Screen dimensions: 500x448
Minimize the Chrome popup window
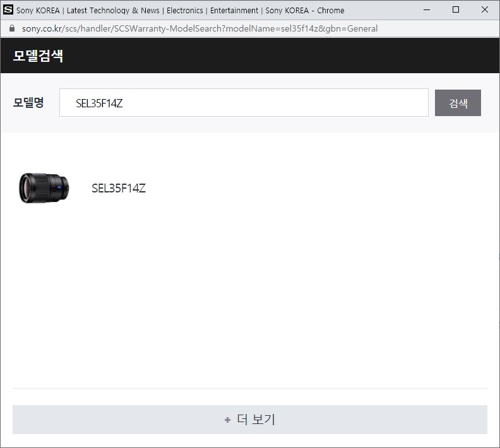[427, 10]
